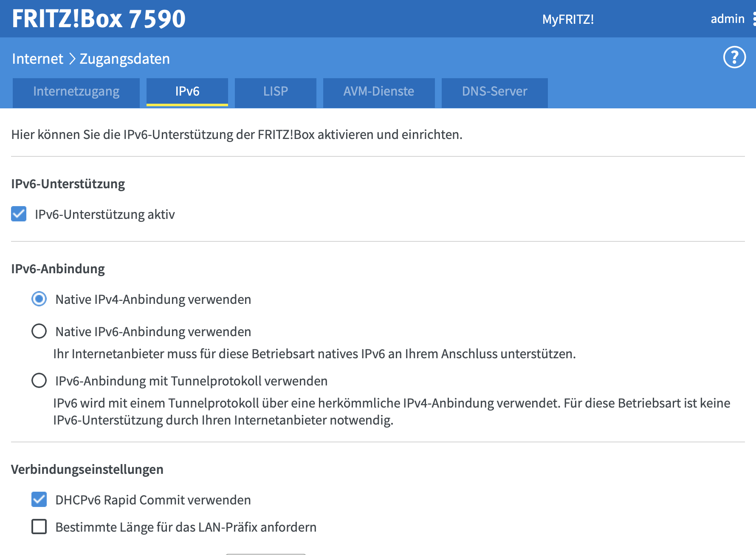
Task: Open the help question mark icon
Action: [734, 57]
